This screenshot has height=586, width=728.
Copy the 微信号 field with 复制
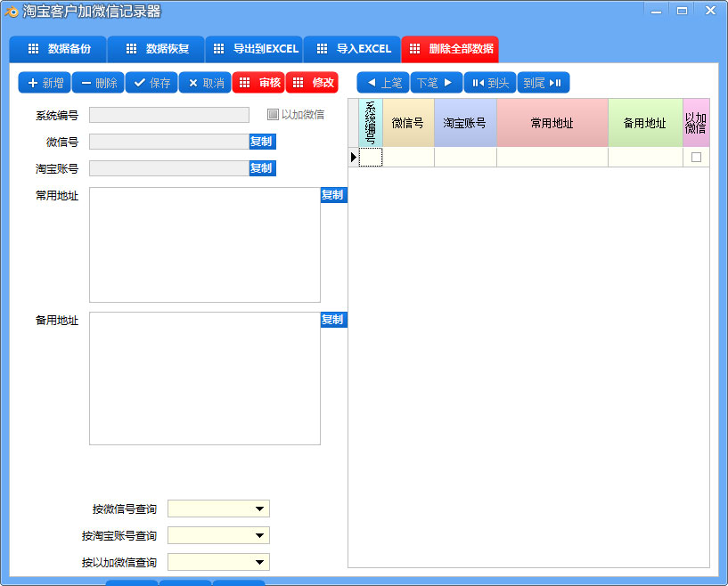click(x=261, y=142)
